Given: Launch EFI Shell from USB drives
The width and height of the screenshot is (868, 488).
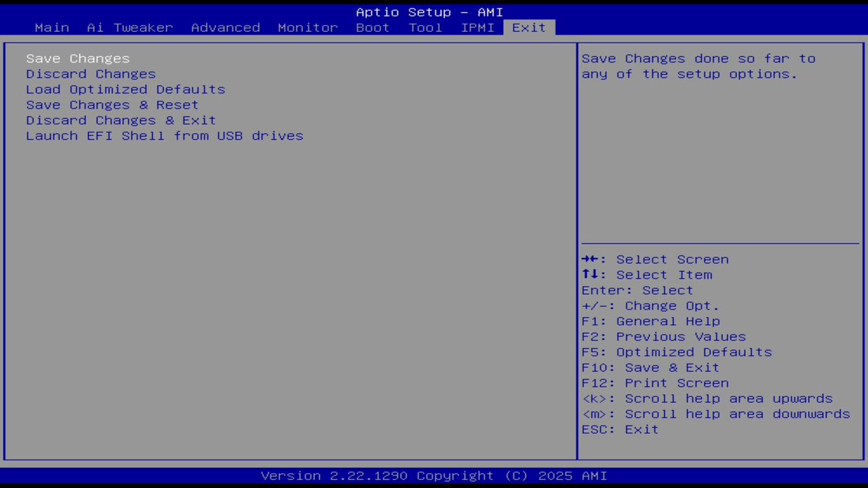Looking at the screenshot, I should [164, 136].
